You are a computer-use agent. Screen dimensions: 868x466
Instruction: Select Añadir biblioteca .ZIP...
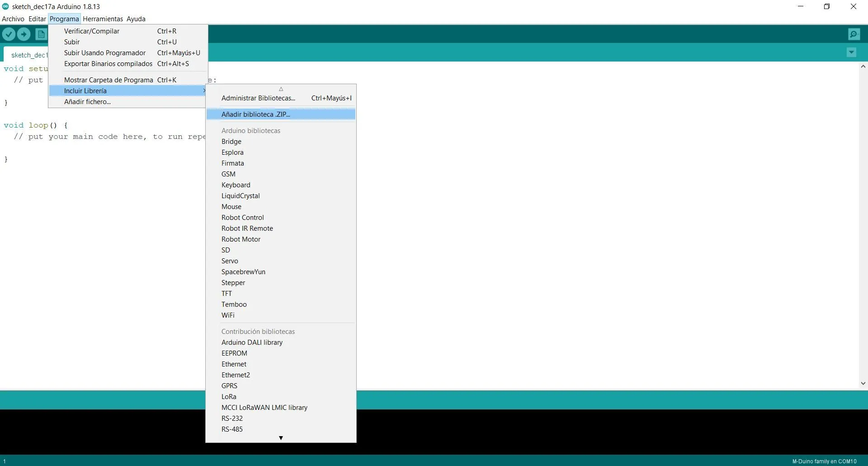tap(281, 114)
